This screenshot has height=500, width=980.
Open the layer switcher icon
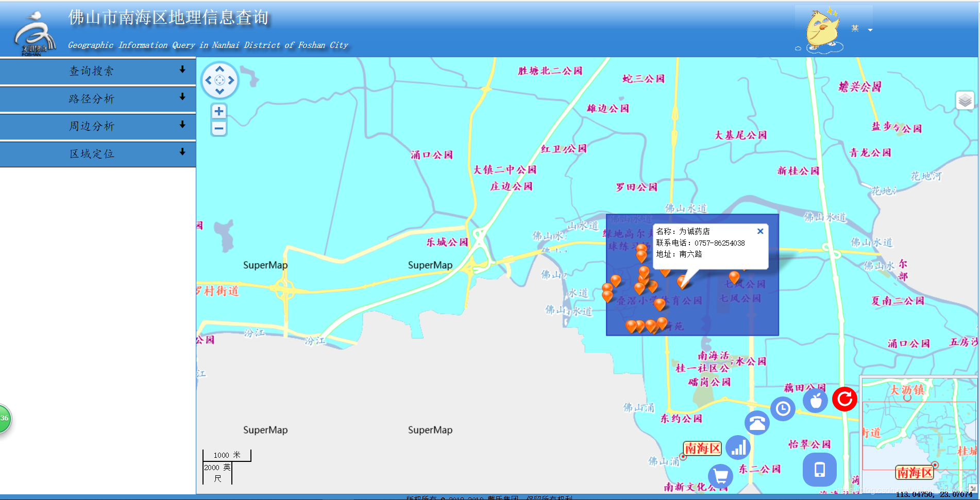coord(965,100)
